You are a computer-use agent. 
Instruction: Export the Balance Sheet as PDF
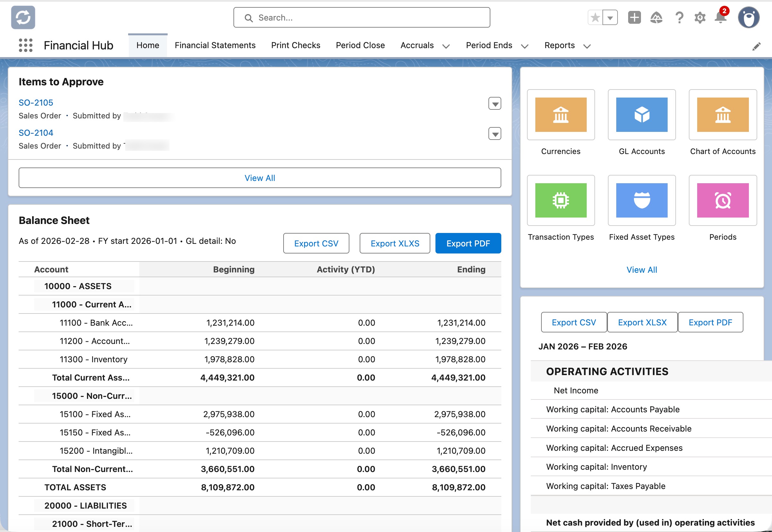click(x=468, y=243)
